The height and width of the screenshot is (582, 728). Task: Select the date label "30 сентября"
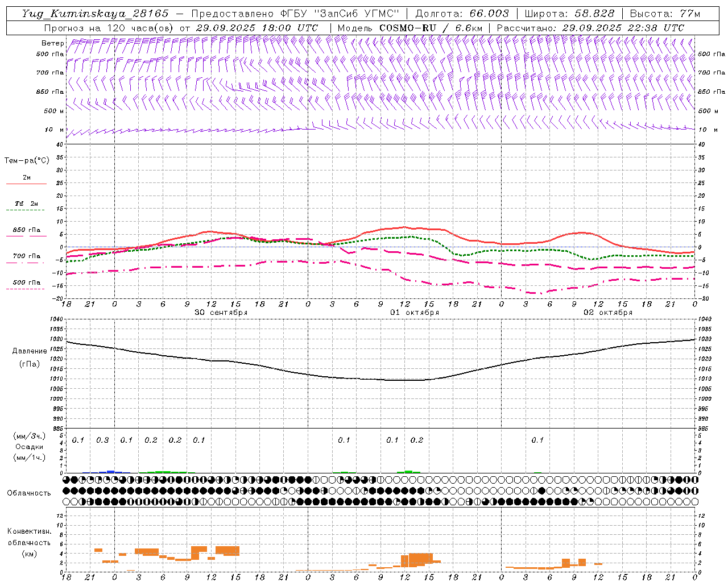coord(221,313)
